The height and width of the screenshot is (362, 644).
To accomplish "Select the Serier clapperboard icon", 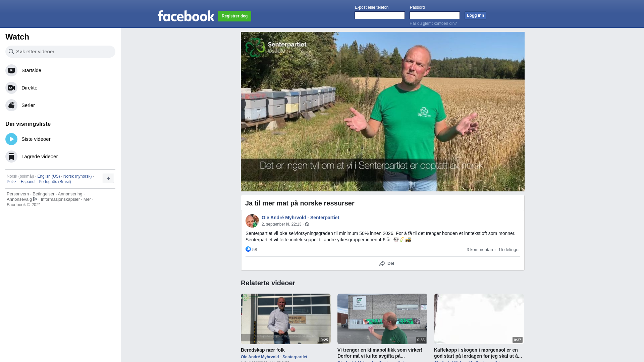I will click(11, 105).
